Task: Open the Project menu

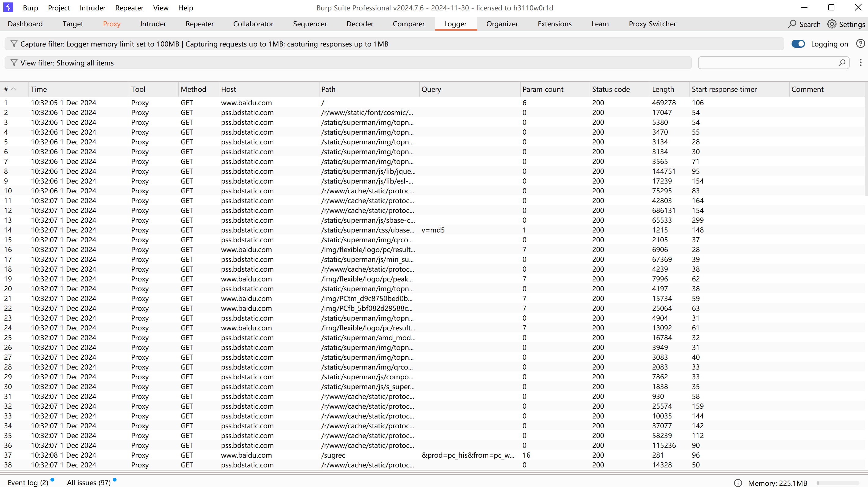Action: [x=59, y=8]
